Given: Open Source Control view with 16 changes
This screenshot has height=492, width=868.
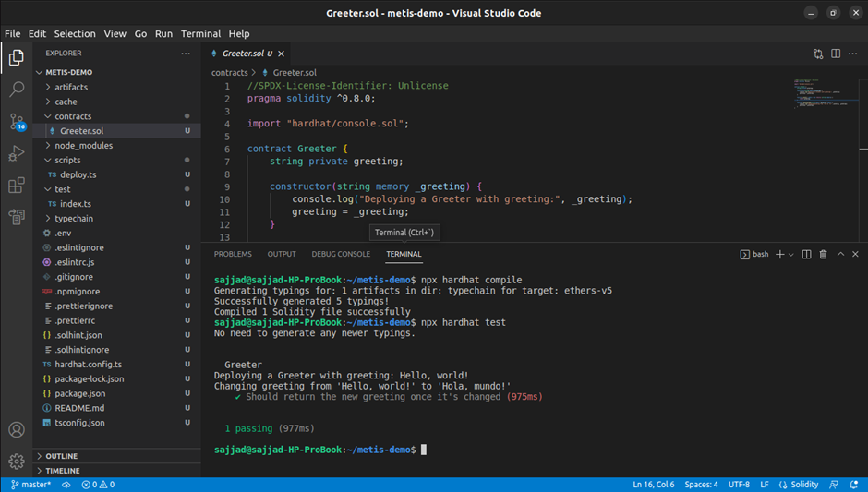Looking at the screenshot, I should [x=17, y=122].
